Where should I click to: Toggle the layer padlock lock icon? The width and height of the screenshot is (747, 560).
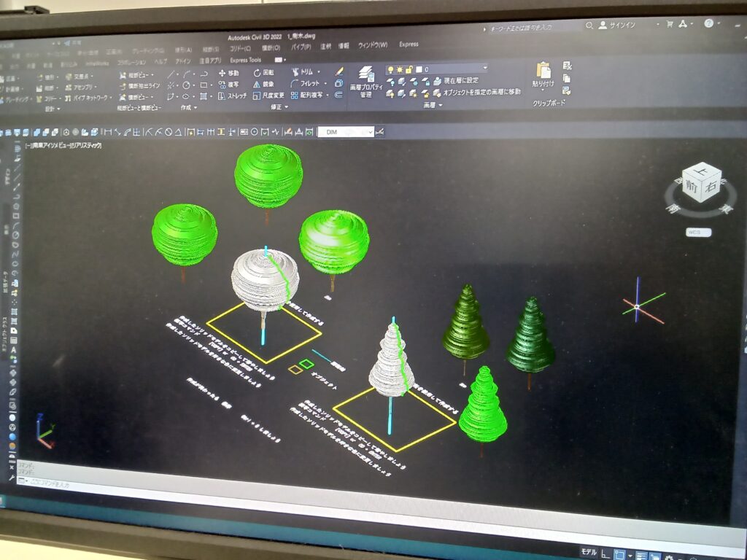click(x=409, y=69)
